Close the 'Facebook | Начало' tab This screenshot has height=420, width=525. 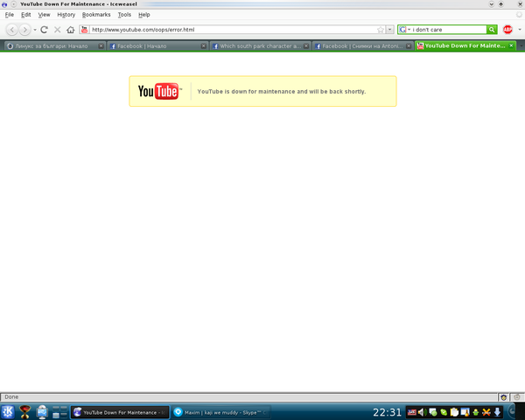pyautogui.click(x=203, y=46)
